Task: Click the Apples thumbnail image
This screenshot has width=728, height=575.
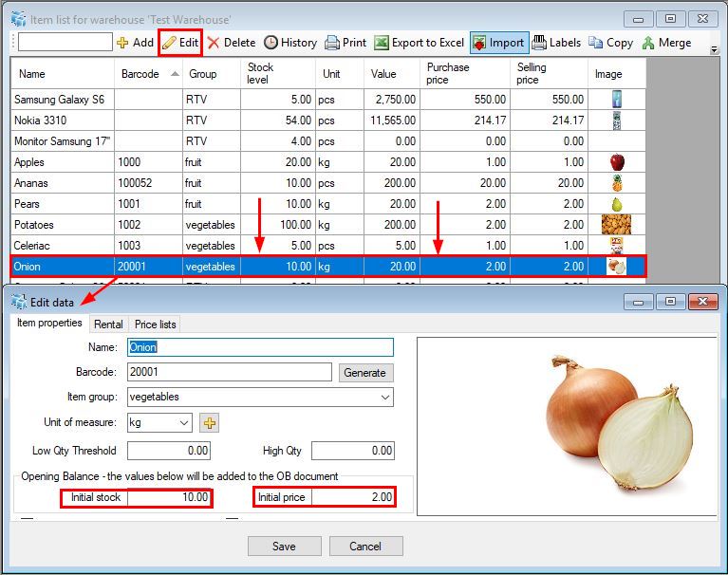Action: [x=617, y=162]
